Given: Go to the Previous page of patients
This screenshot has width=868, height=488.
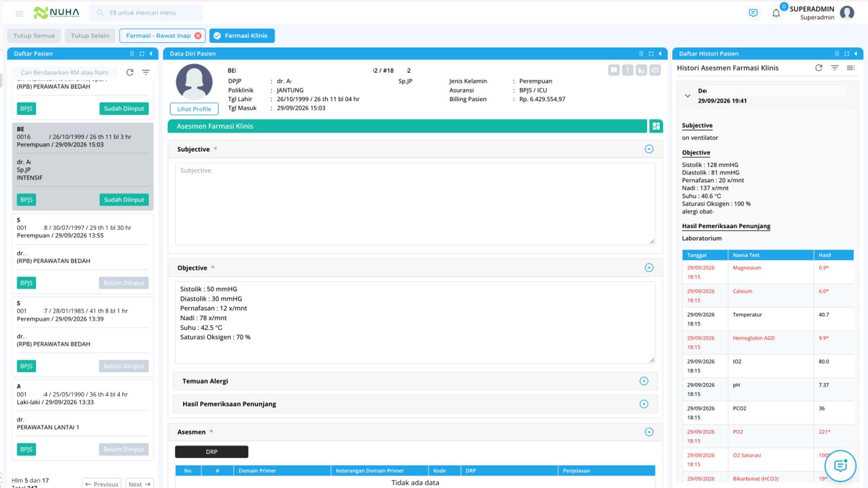Looking at the screenshot, I should [x=101, y=484].
